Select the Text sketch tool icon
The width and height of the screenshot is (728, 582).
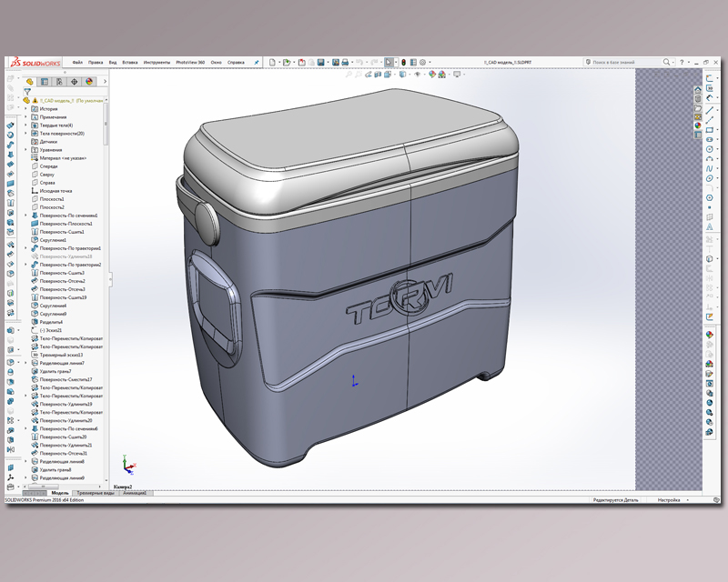tap(710, 227)
